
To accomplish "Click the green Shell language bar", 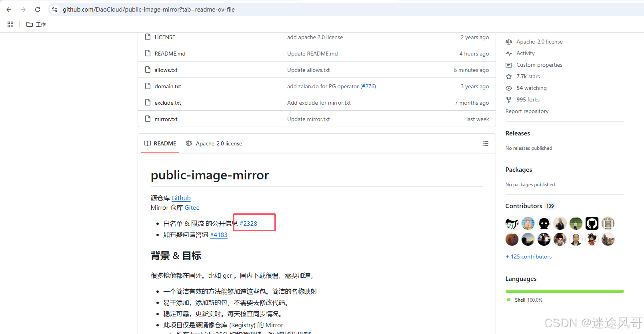I will tap(564, 291).
